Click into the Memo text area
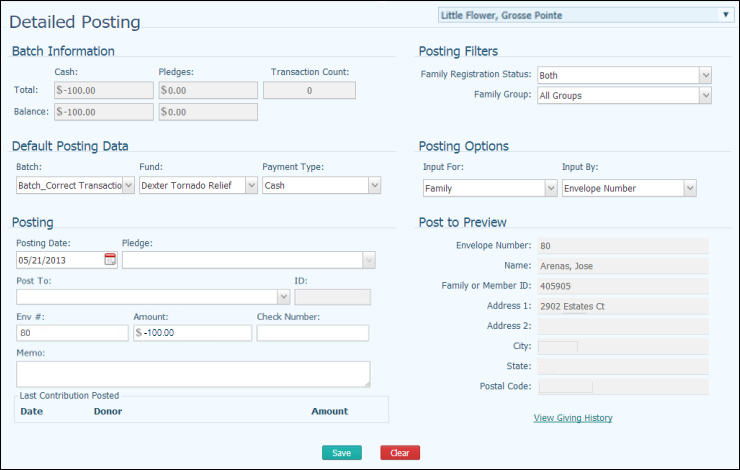Screen dimensions: 740x470 click(x=192, y=373)
